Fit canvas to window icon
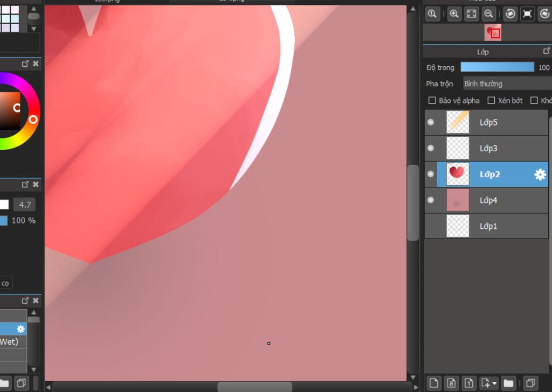Screen dimensions: 552x392 point(471,14)
